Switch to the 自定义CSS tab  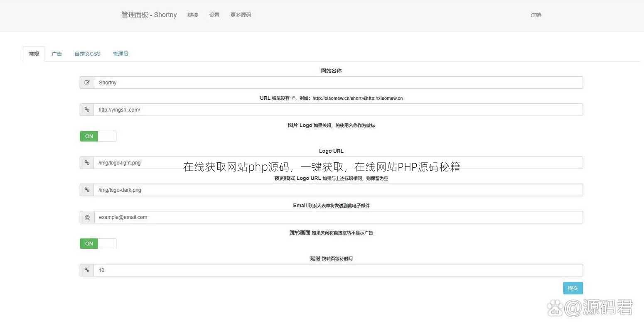tap(87, 54)
